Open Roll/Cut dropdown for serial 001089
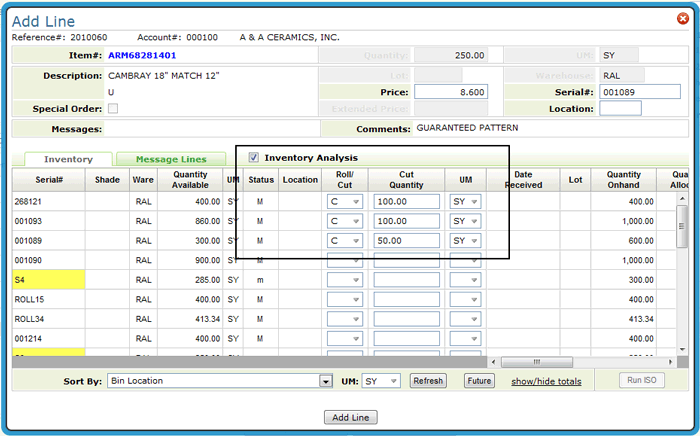The image size is (700, 436). [345, 241]
